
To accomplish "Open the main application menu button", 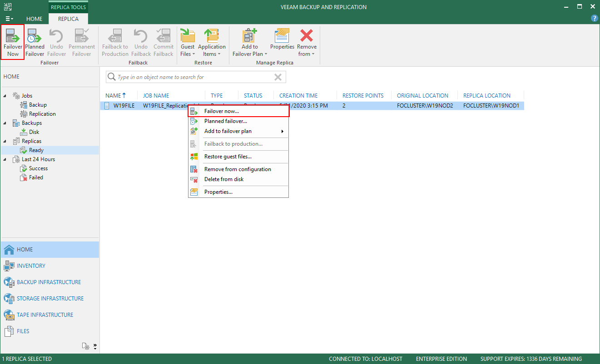I will coord(9,19).
